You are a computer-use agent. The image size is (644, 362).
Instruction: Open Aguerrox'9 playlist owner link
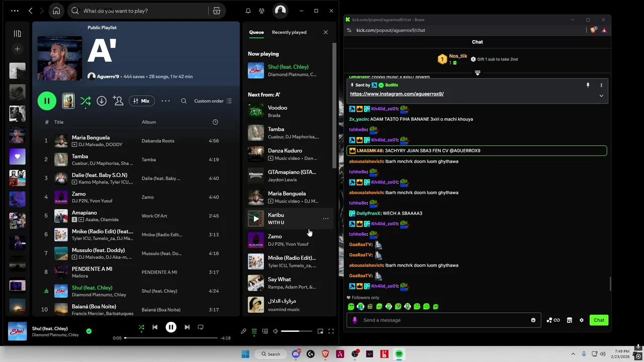(108, 76)
